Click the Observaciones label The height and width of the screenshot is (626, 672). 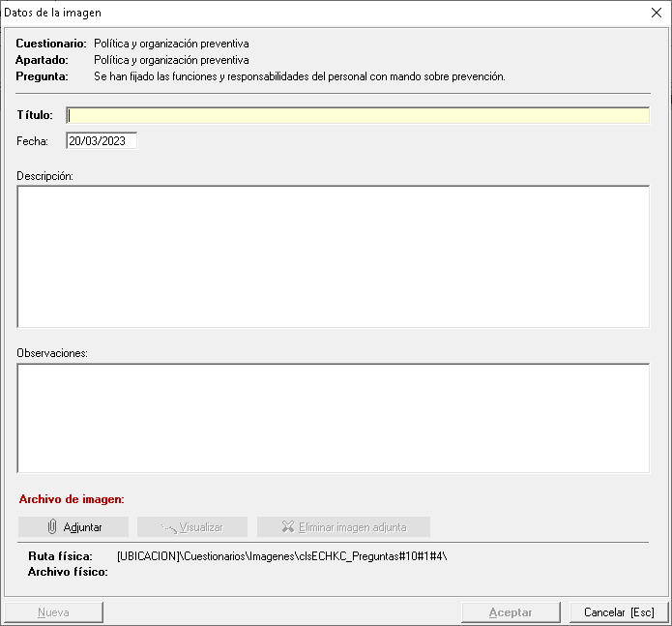(52, 353)
